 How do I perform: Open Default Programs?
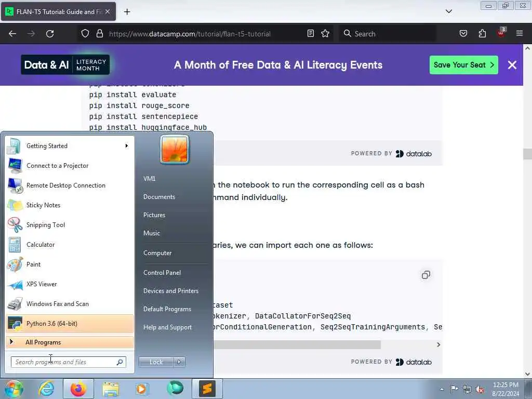[167, 309]
